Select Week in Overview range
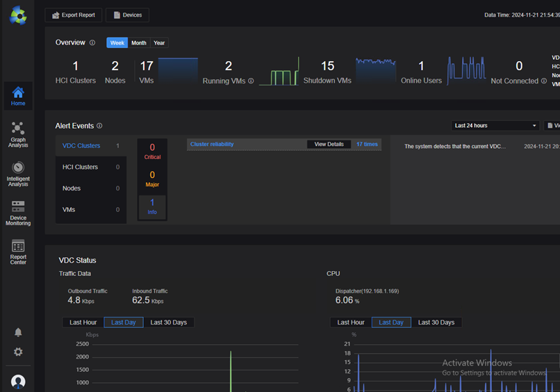 tap(117, 43)
